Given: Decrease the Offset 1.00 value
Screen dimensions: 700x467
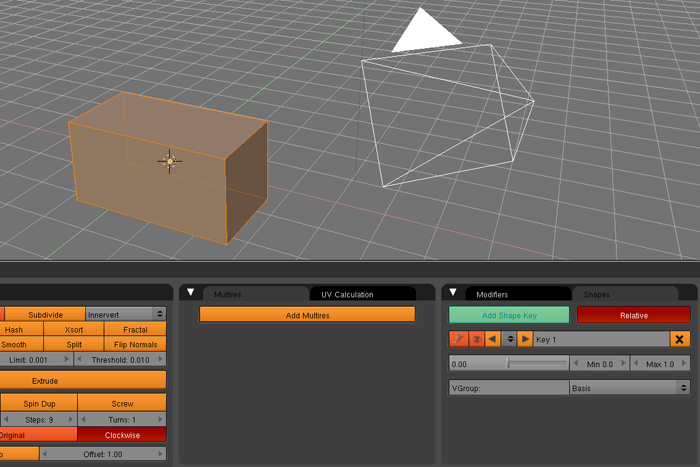Looking at the screenshot, I should click(x=44, y=454).
